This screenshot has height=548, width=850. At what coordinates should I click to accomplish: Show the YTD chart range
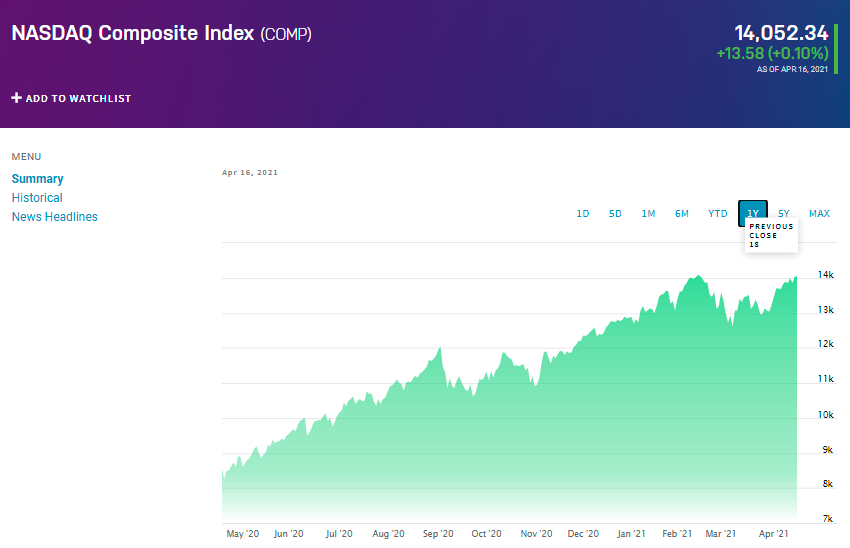click(x=718, y=214)
